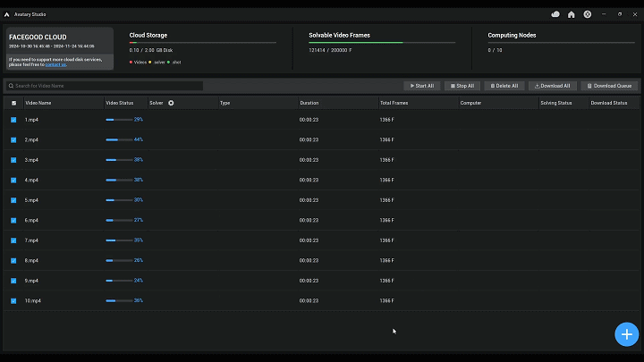Click the Solver column header label

point(156,103)
